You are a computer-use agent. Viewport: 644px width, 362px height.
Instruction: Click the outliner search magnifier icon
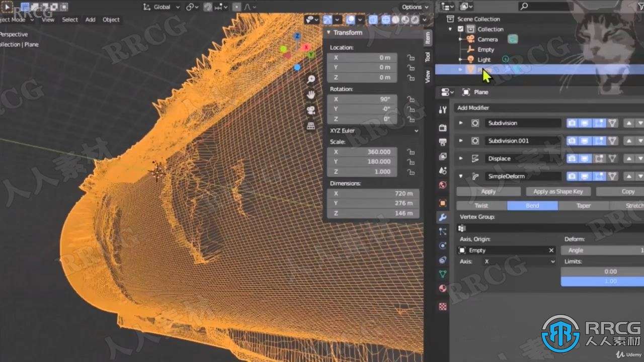click(524, 6)
